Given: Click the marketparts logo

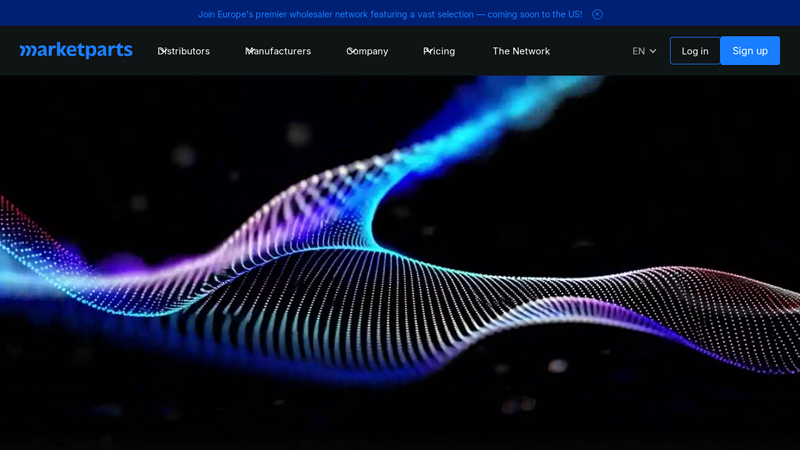Looking at the screenshot, I should [x=76, y=51].
